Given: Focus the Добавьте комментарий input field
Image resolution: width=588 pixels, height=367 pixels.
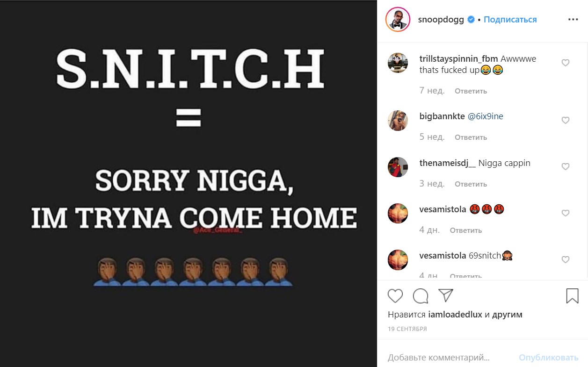Looking at the screenshot, I should [x=449, y=358].
